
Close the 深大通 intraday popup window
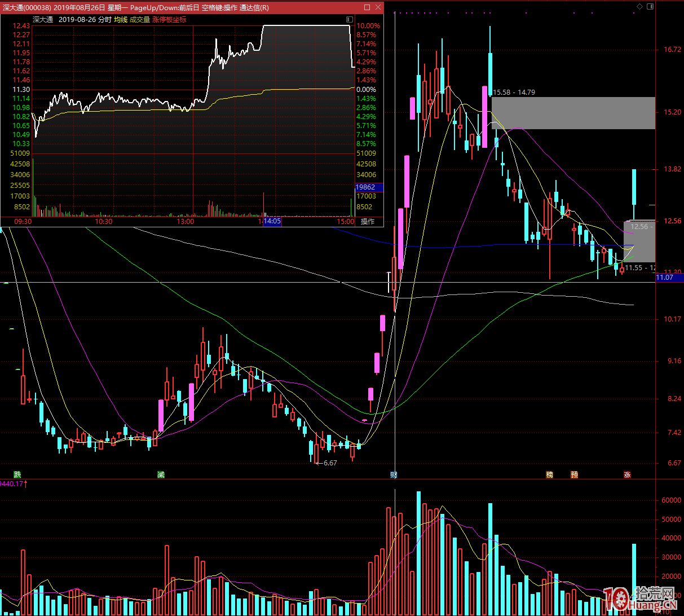coord(378,7)
